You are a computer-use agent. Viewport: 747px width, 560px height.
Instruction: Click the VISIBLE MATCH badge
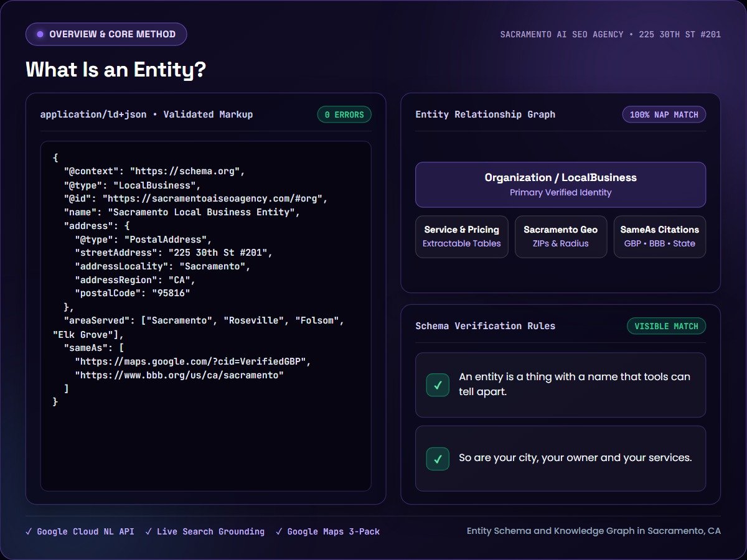666,326
